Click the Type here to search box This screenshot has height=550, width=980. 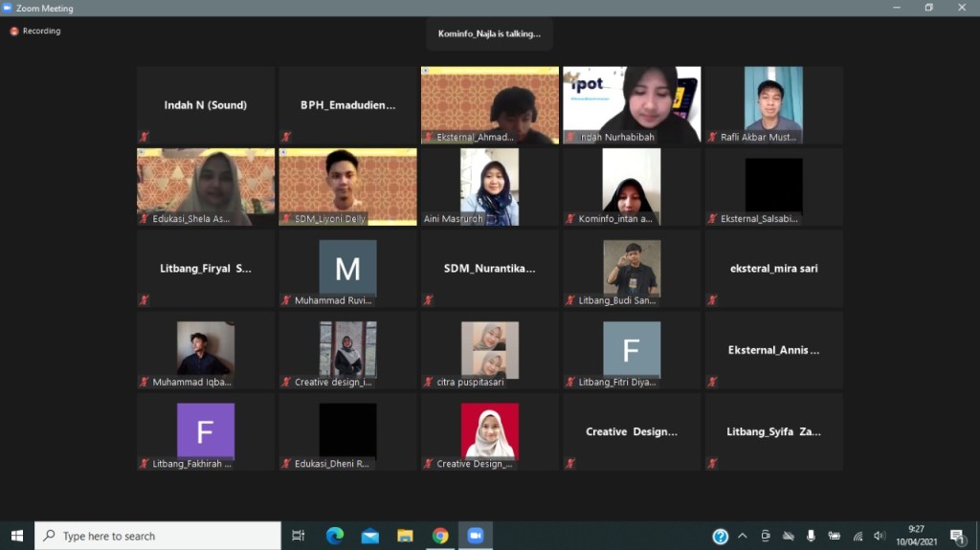158,536
